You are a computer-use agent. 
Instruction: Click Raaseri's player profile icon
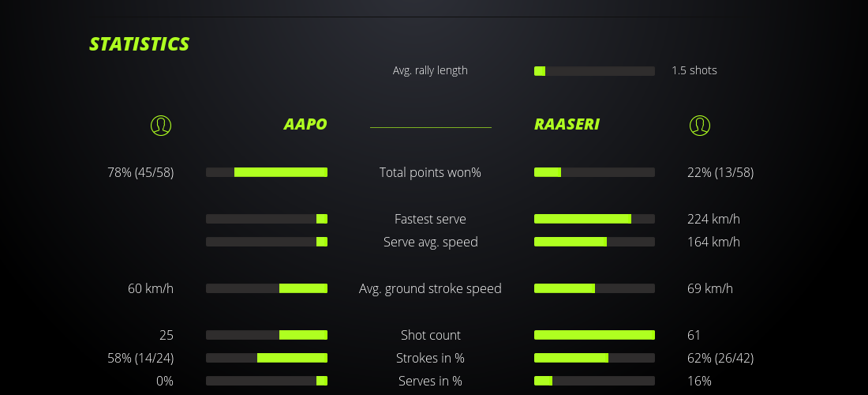point(699,125)
